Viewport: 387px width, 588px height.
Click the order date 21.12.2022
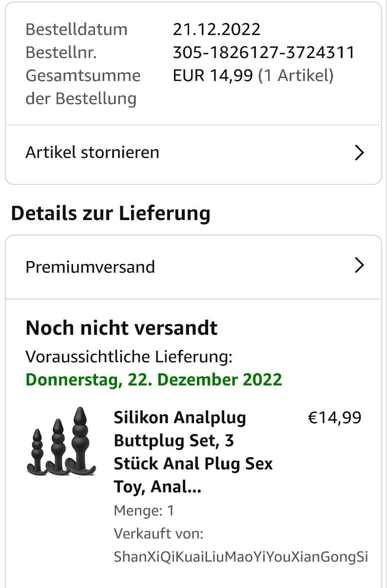(216, 29)
